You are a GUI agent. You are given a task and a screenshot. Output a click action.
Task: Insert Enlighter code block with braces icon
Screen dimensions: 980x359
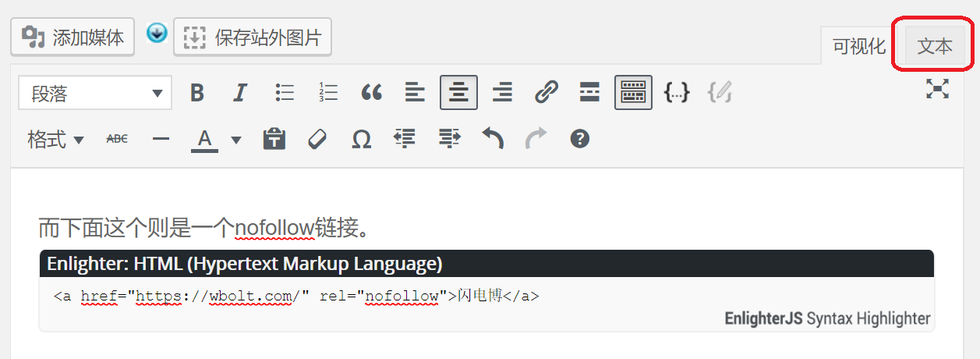click(x=676, y=93)
